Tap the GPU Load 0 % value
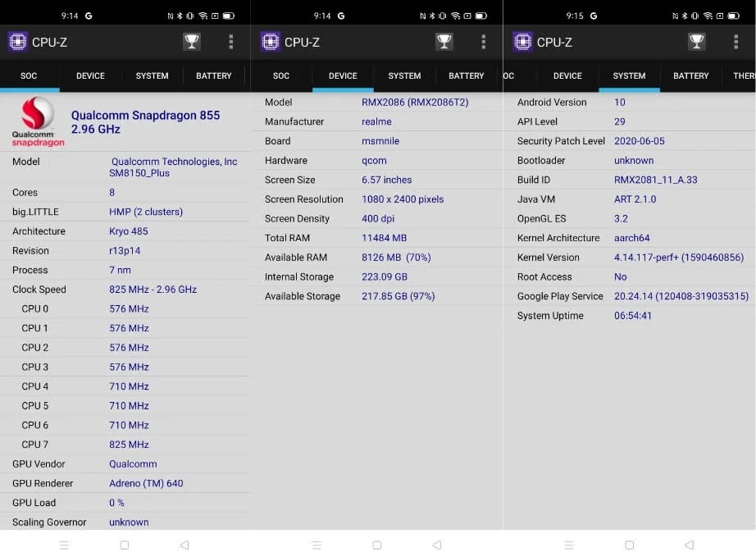Image resolution: width=756 pixels, height=557 pixels. pos(116,503)
